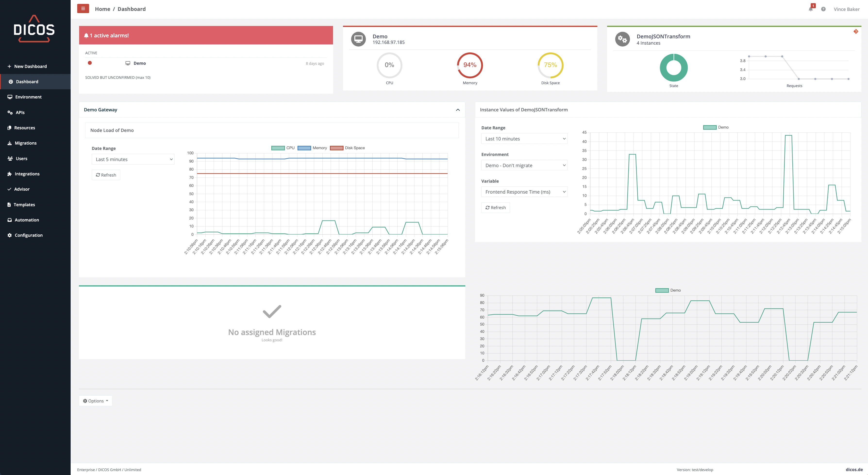The width and height of the screenshot is (868, 475).
Task: Open the Configuration section
Action: coord(29,235)
